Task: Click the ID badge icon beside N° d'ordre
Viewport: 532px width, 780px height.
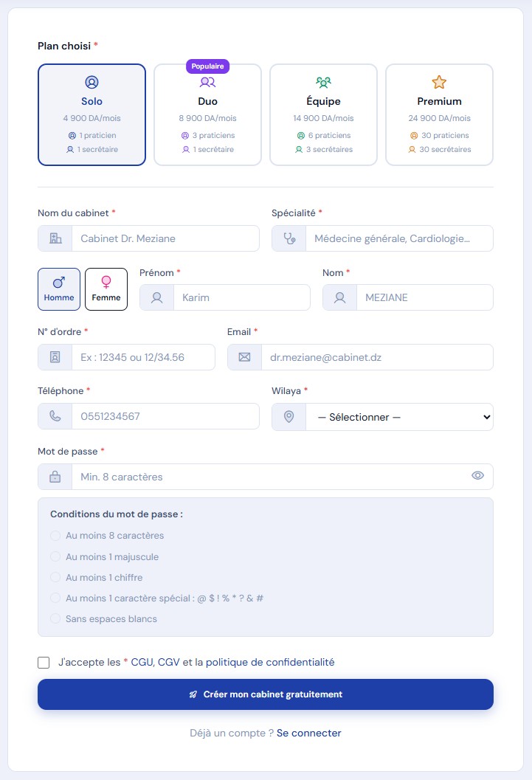Action: pos(55,357)
